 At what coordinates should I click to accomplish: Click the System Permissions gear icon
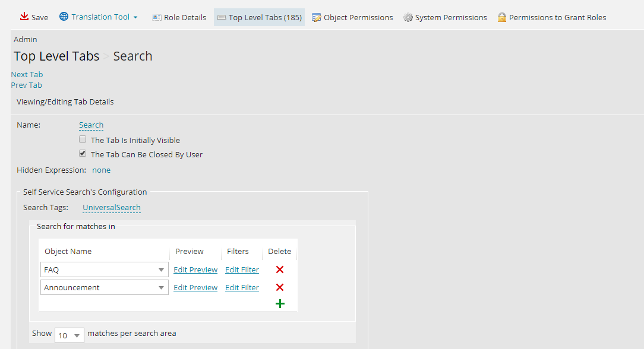(408, 17)
